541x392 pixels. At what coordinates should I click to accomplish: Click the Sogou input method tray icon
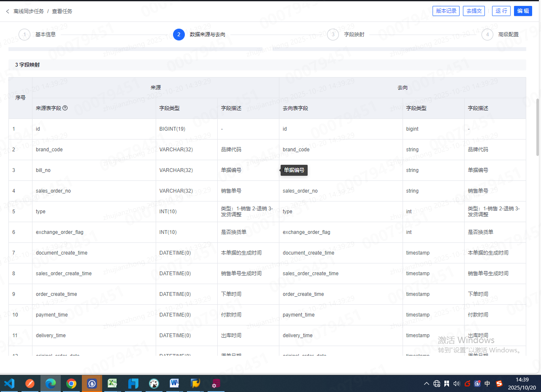499,384
